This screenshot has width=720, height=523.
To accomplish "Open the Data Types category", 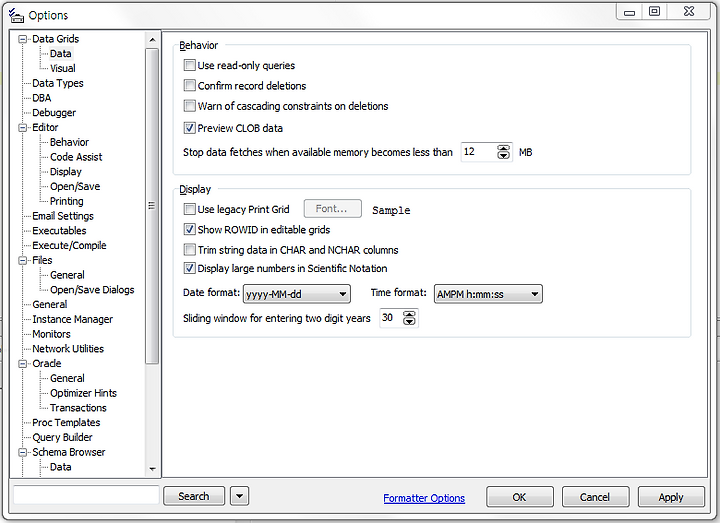I will point(58,83).
